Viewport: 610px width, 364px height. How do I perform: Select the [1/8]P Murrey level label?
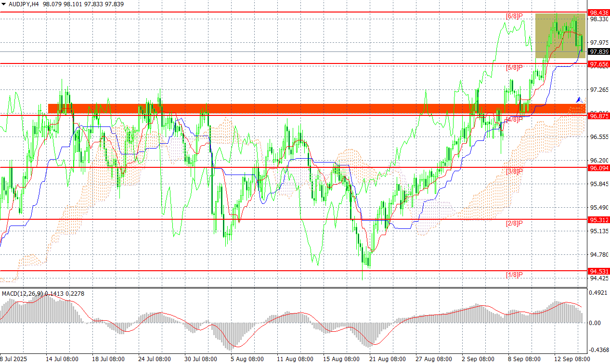[x=514, y=275]
